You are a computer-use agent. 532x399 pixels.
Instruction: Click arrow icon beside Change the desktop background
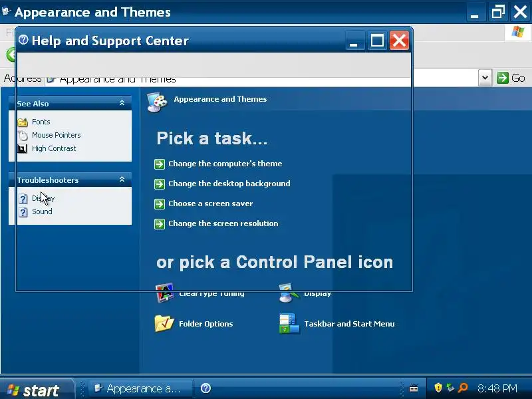[x=160, y=184]
